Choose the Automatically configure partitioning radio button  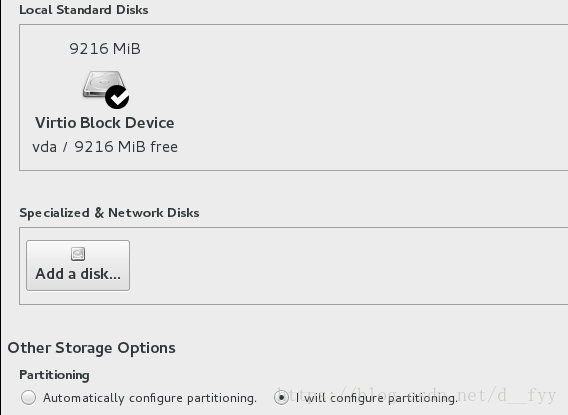tap(28, 398)
